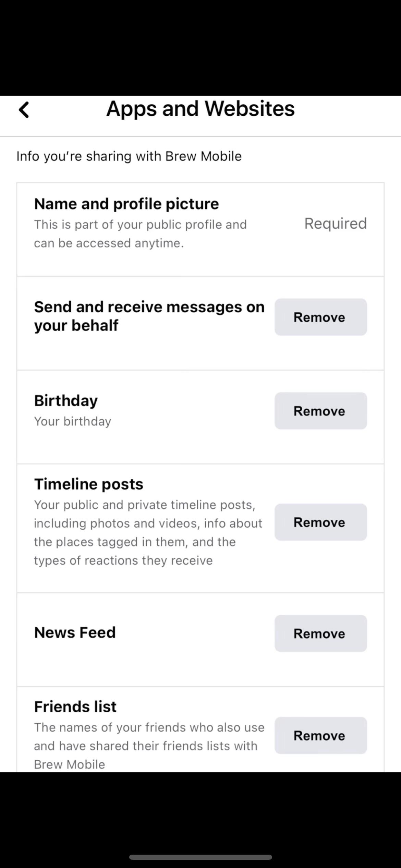
Task: Tap the Timeline posts heading
Action: coord(89,484)
